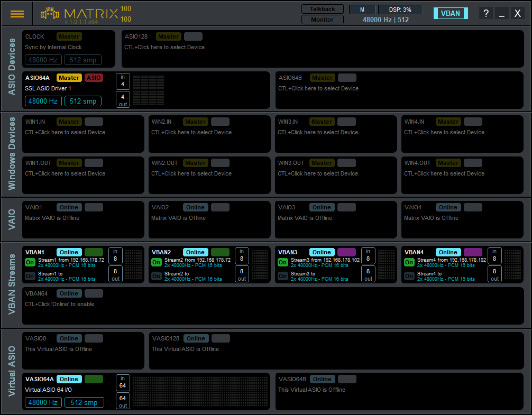Click the red ASIO badge on ASIO64A
The height and width of the screenshot is (415, 532).
[94, 78]
